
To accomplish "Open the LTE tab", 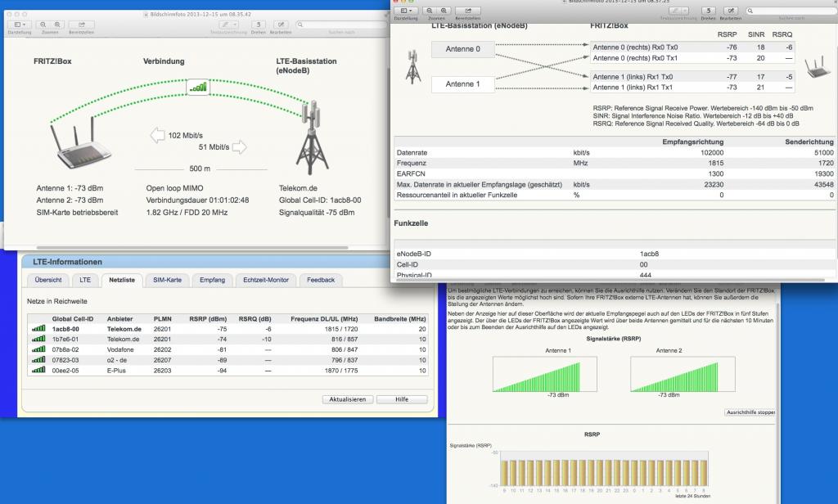I will [85, 280].
